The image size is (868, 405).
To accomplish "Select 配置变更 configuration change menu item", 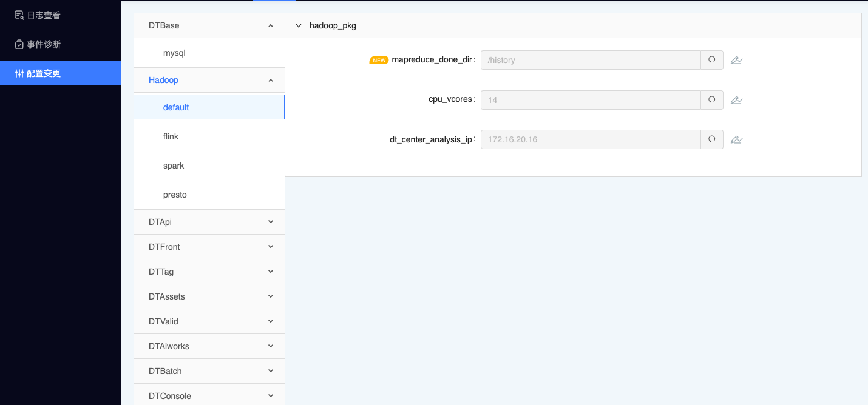I will [42, 73].
